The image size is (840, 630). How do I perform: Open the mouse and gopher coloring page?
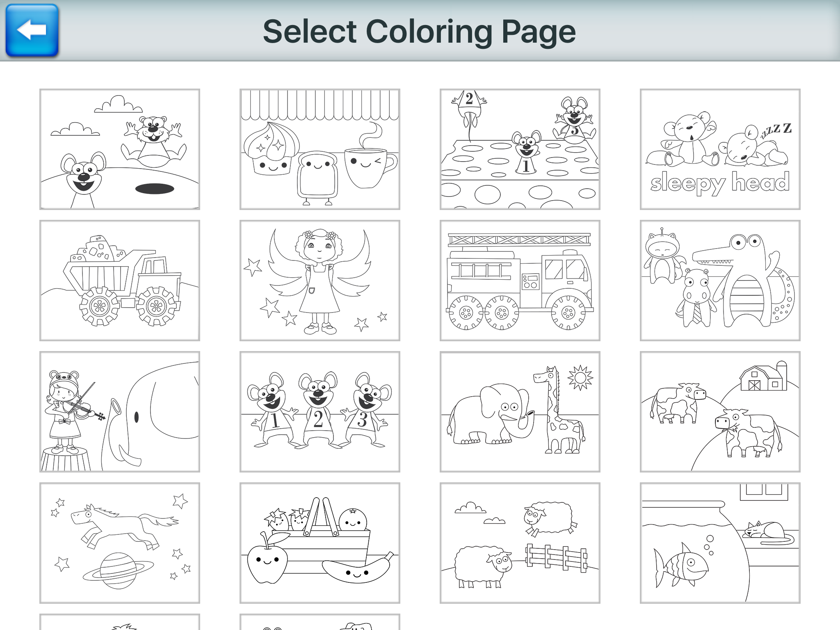coord(120,149)
